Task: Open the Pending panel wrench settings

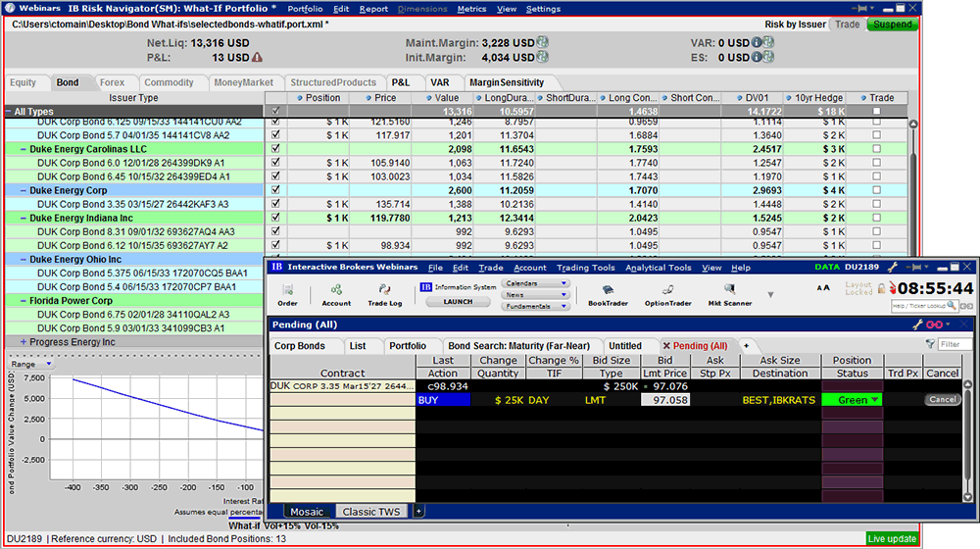Action: pyautogui.click(x=917, y=324)
